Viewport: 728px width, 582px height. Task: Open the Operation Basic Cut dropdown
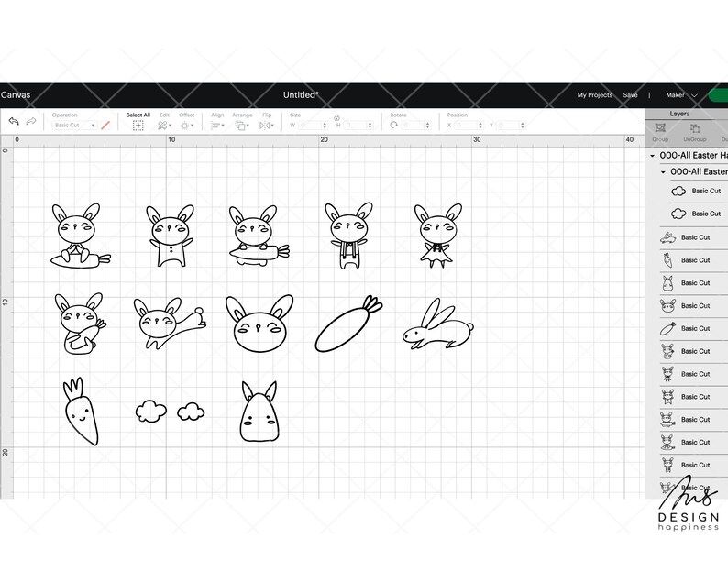coord(74,126)
